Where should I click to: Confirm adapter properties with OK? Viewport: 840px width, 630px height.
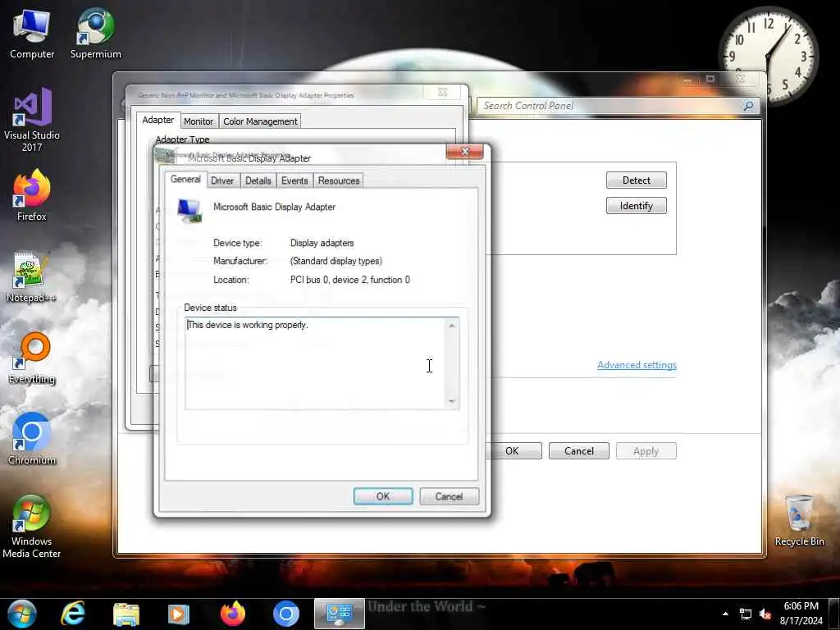coord(383,496)
